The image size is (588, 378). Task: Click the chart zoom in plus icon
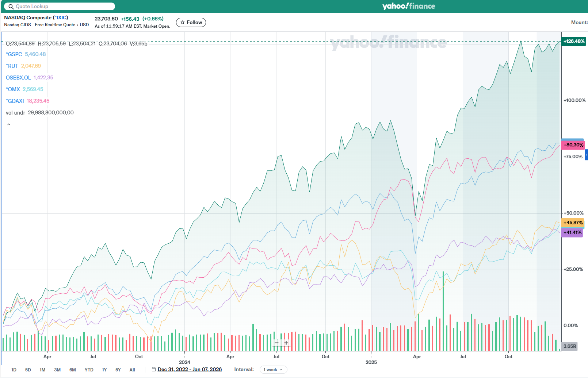point(286,343)
